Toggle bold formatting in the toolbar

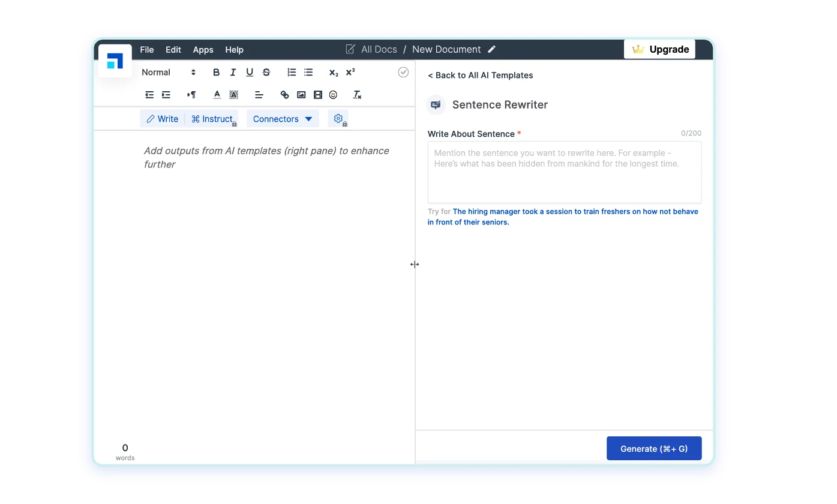pos(216,72)
